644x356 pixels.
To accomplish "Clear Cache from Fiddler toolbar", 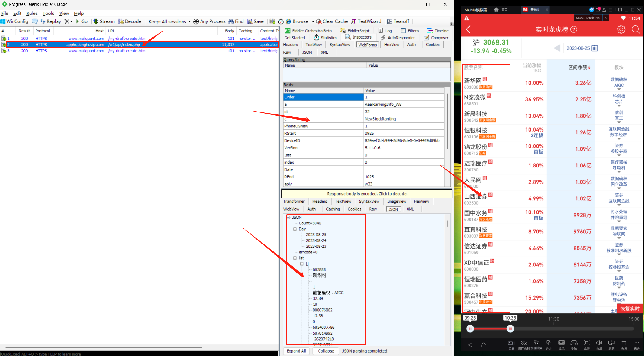I will pos(332,21).
